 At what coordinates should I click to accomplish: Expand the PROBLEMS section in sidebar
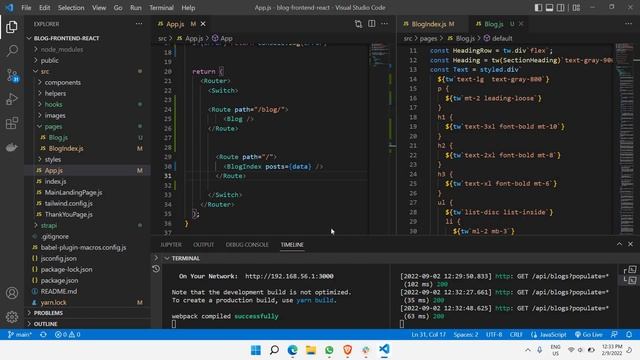click(87, 313)
